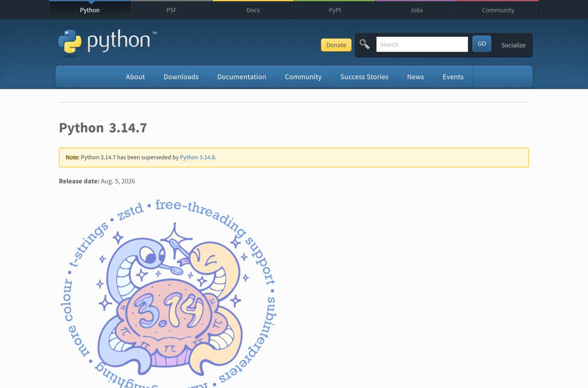Open the About navigation menu
This screenshot has width=588, height=388.
135,77
